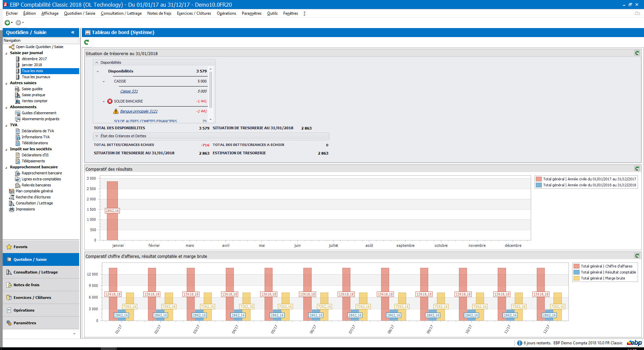
Task: Collapse the Abonnements tree group
Action: (6, 107)
